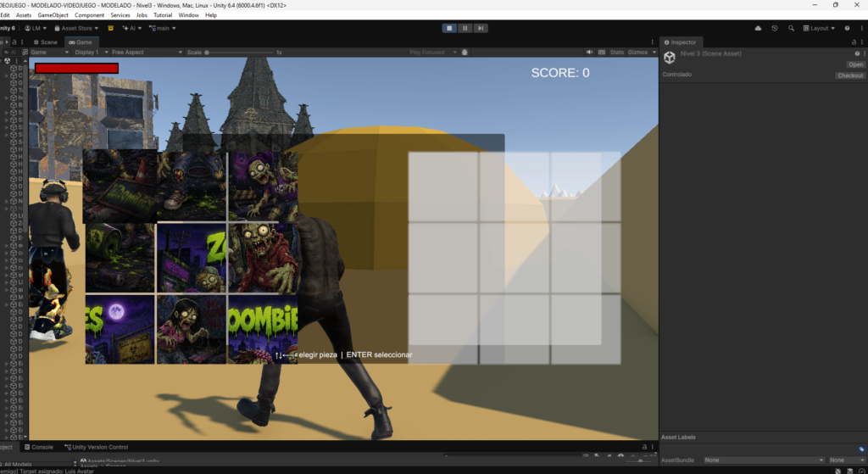Open the Play Focused dropdown
Image resolution: width=868 pixels, height=474 pixels.
[433, 52]
